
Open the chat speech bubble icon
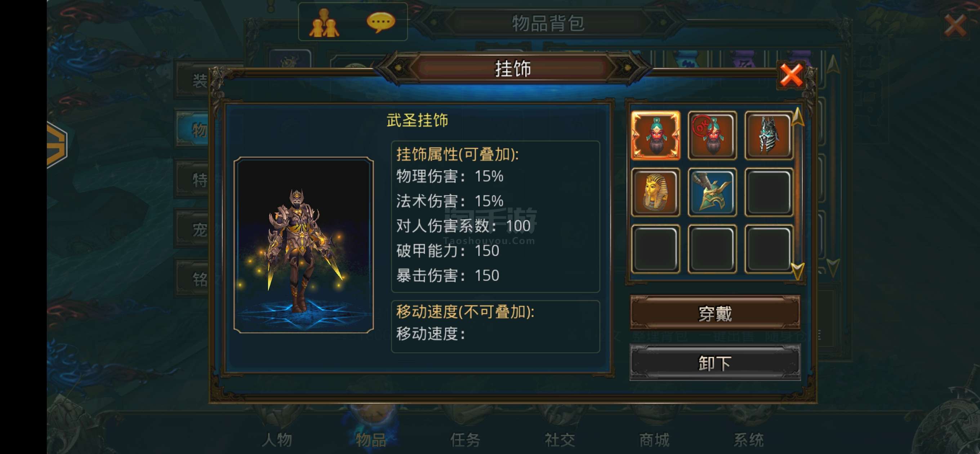380,22
